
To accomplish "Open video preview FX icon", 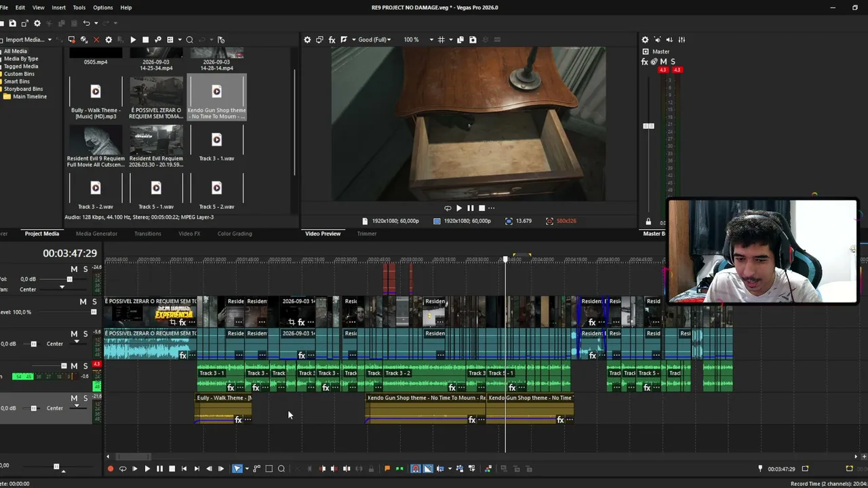I will (x=332, y=39).
